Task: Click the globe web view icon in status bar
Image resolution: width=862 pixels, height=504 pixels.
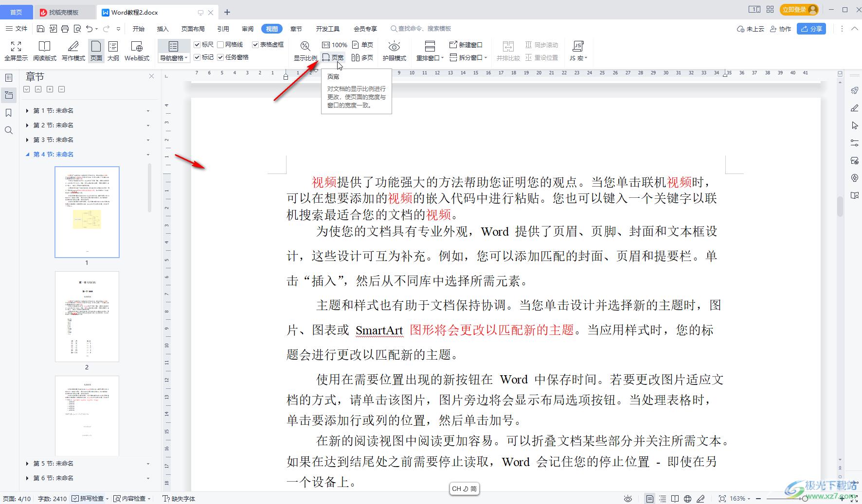Action: pos(687,499)
